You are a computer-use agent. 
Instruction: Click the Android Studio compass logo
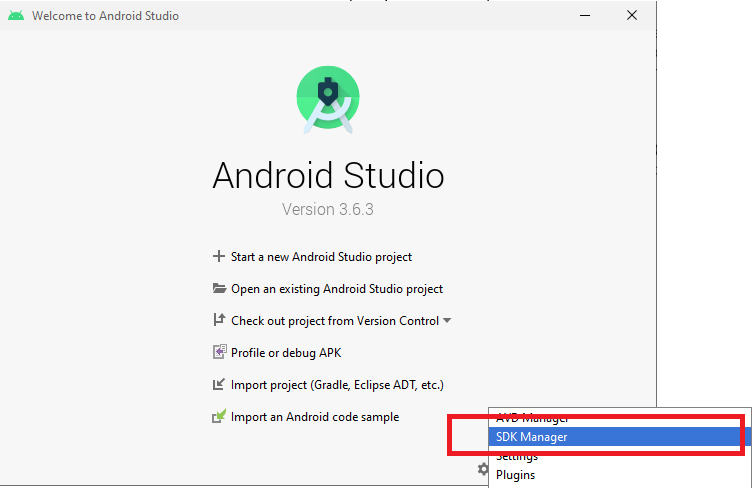[328, 99]
